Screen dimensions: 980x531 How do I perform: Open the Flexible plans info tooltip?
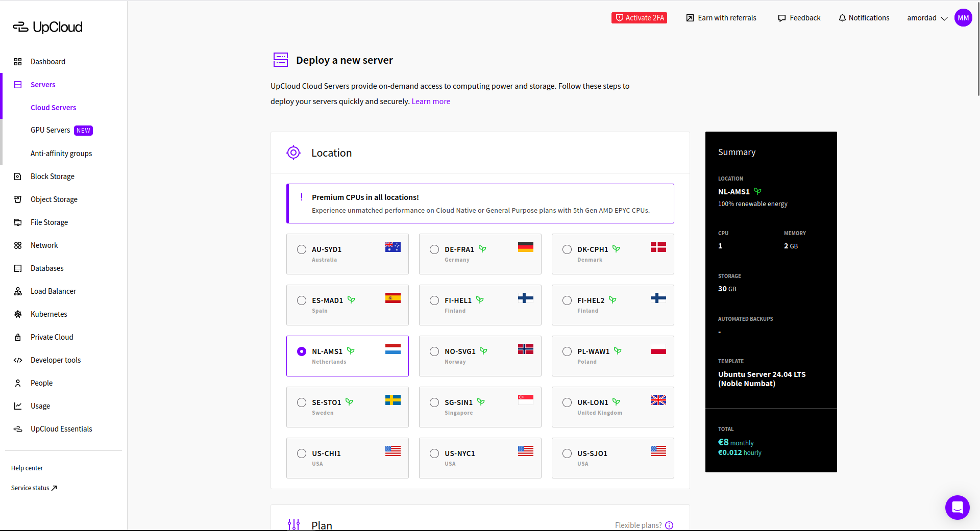[669, 525]
